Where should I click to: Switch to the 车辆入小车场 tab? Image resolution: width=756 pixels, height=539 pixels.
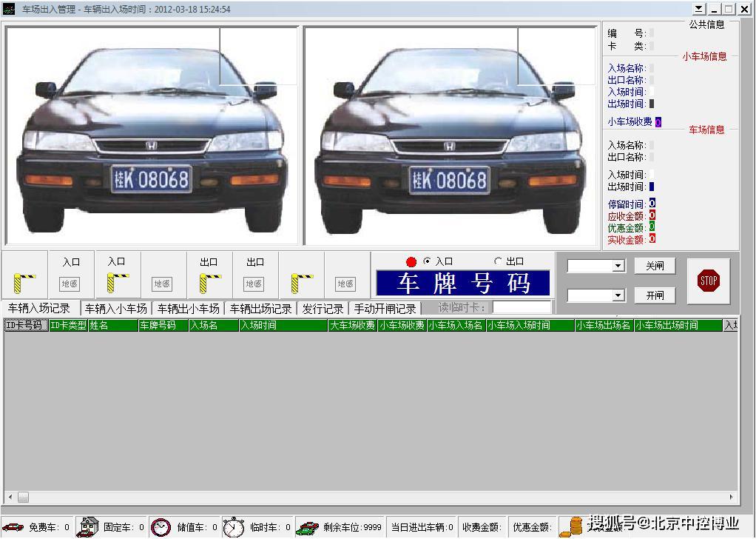click(x=115, y=309)
